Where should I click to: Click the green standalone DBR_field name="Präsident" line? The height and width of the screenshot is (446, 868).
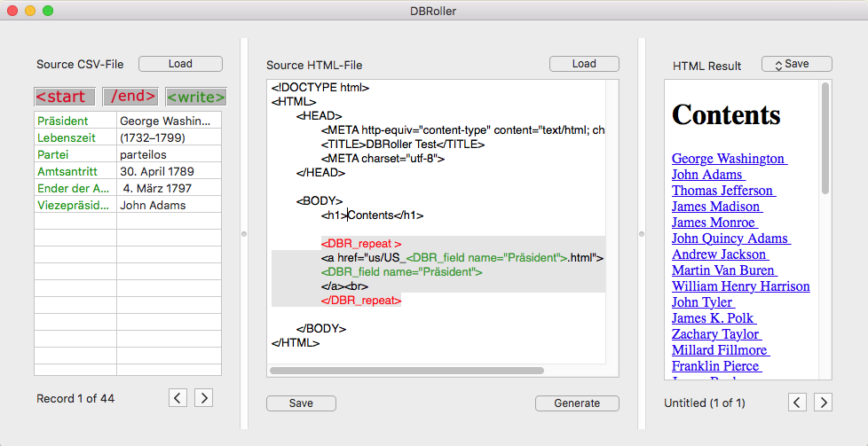pos(402,272)
